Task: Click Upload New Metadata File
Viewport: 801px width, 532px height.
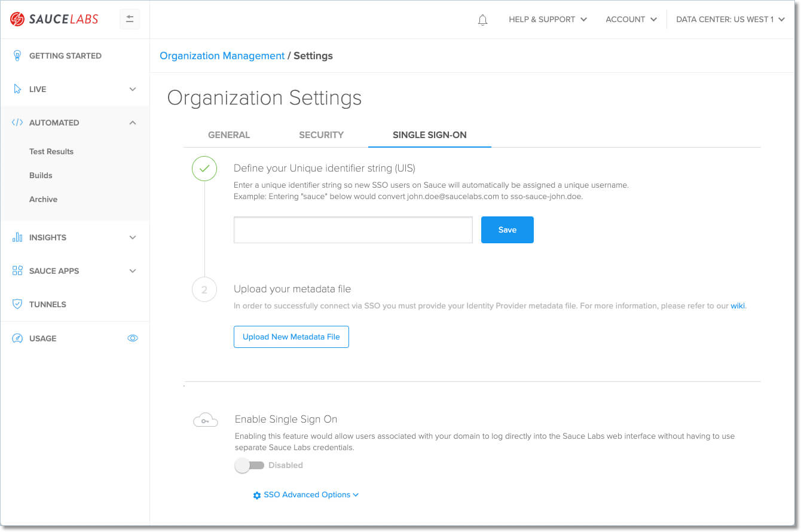Action: pos(291,337)
